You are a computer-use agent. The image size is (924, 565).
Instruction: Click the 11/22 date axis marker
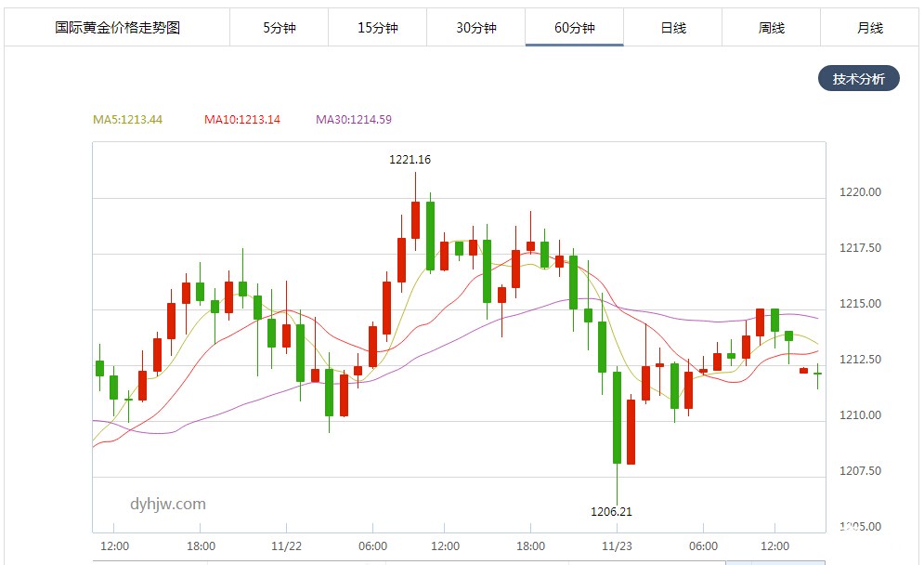point(287,546)
